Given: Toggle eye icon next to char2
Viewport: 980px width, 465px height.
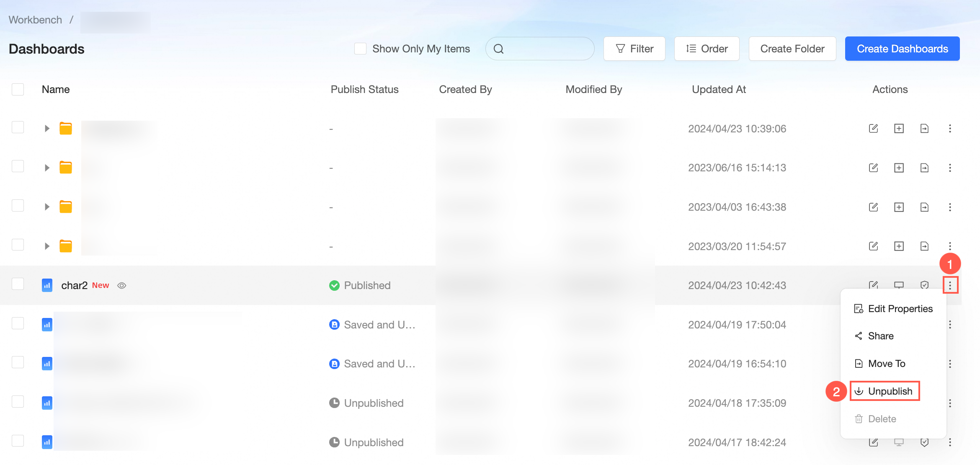Looking at the screenshot, I should coord(121,286).
